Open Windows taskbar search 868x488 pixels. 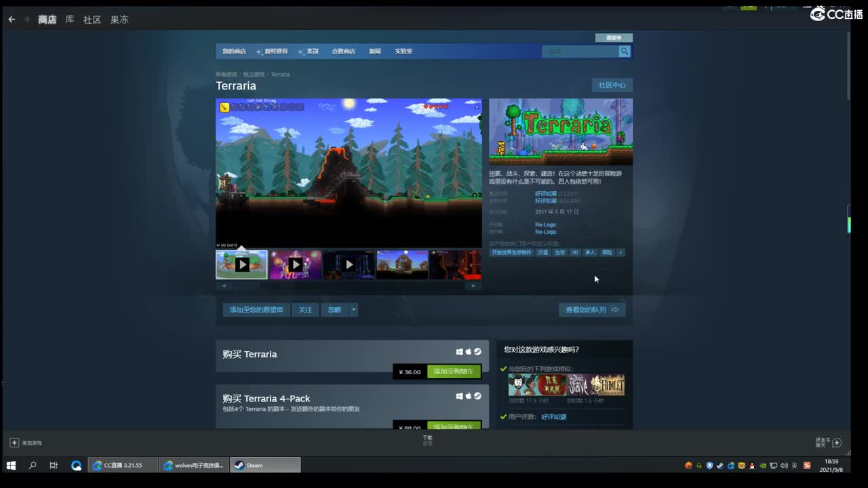coord(32,466)
